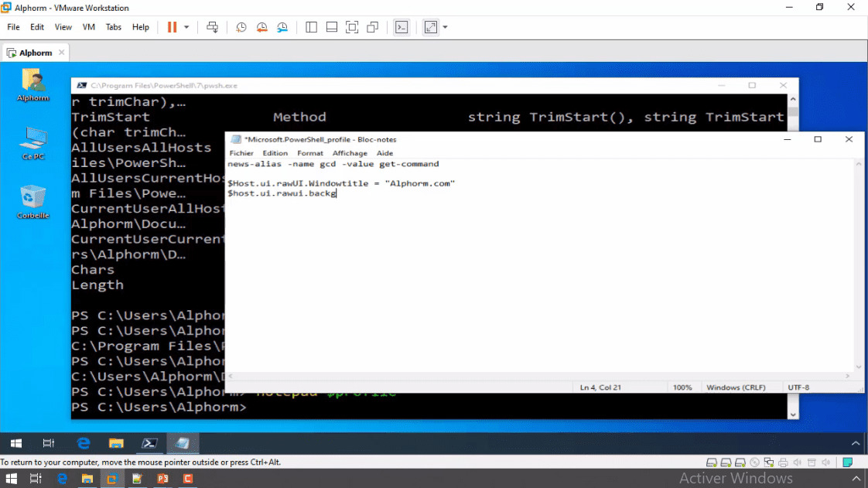Show or hide the VMware library sidebar
This screenshot has height=488, width=868.
(311, 27)
